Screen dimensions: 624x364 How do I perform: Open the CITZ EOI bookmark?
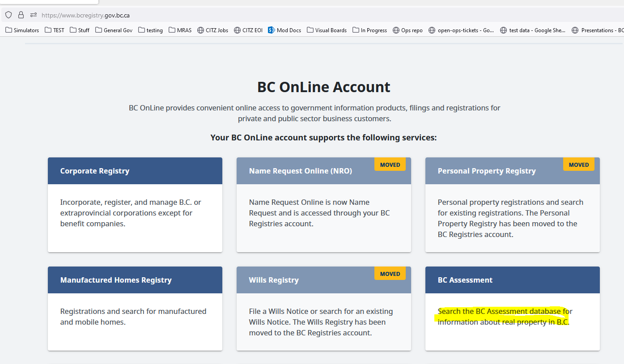click(x=249, y=30)
